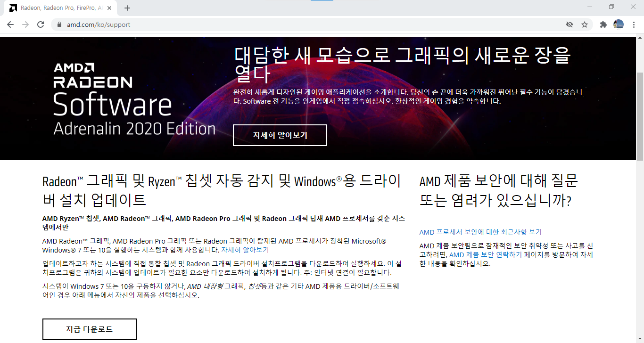This screenshot has height=343, width=644.
Task: Open the Chrome extensions puzzle icon
Action: [x=603, y=24]
